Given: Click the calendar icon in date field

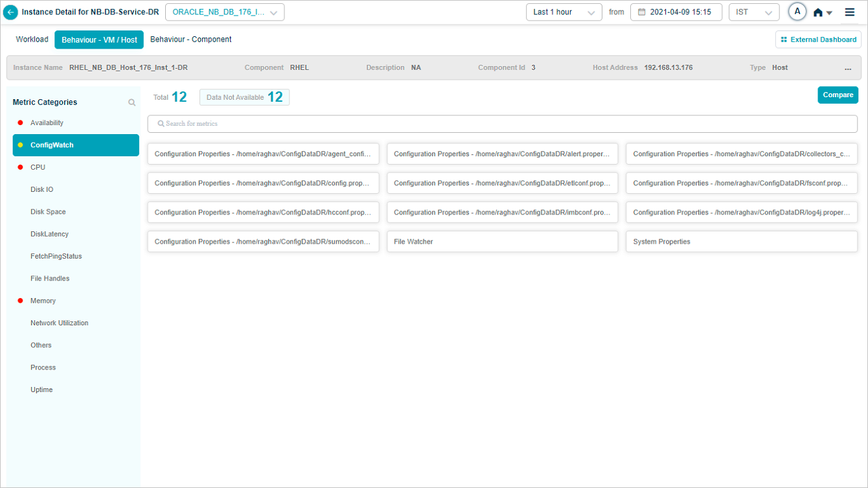Looking at the screenshot, I should (641, 12).
